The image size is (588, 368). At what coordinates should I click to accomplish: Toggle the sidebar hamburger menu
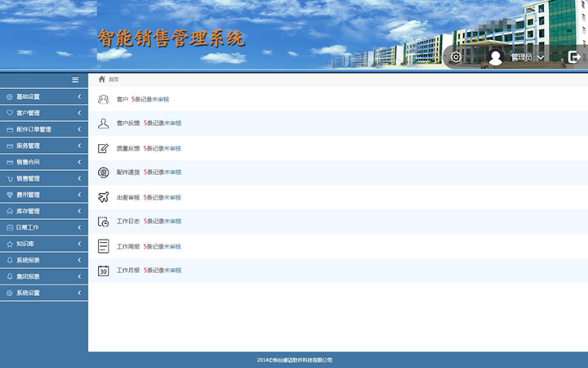click(75, 79)
